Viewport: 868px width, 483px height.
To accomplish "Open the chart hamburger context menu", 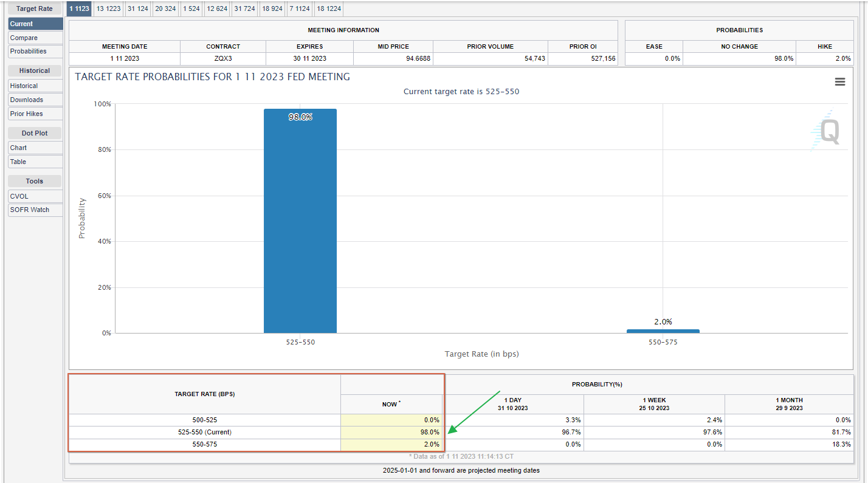I will pyautogui.click(x=839, y=82).
